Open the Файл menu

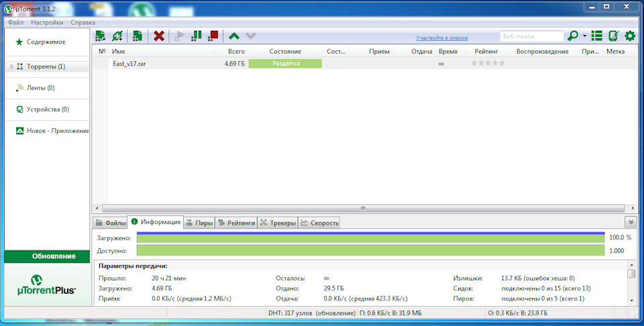pyautogui.click(x=15, y=23)
